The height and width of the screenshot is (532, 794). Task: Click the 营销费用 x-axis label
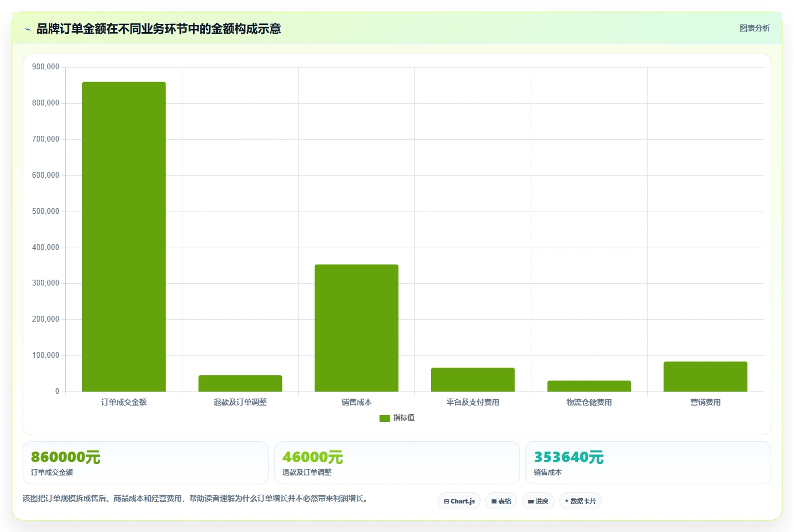pos(705,402)
